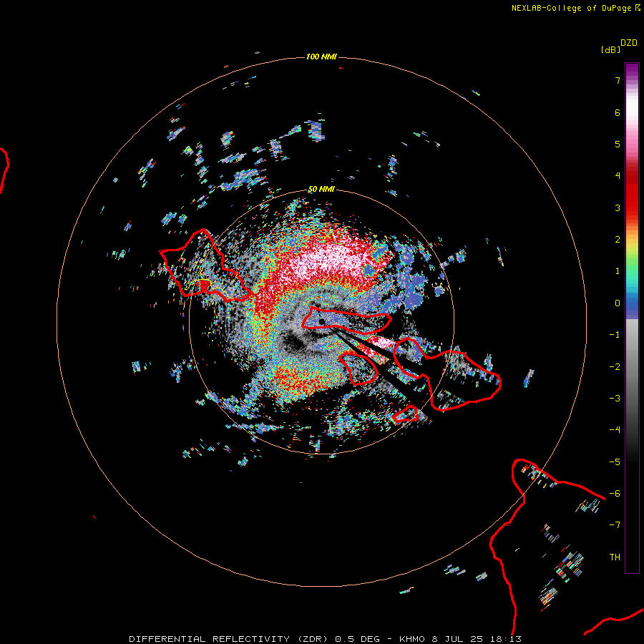This screenshot has height=644, width=644.
Task: Click the -4 value on the dB scale
Action: click(615, 429)
